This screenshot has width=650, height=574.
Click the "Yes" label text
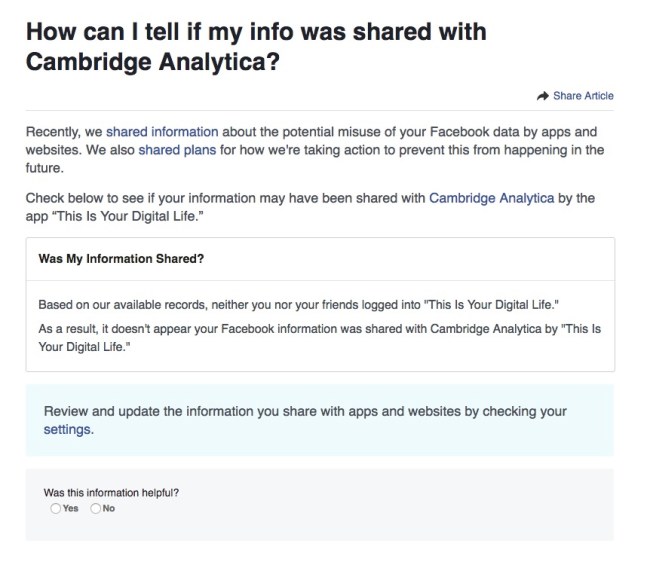click(x=71, y=508)
